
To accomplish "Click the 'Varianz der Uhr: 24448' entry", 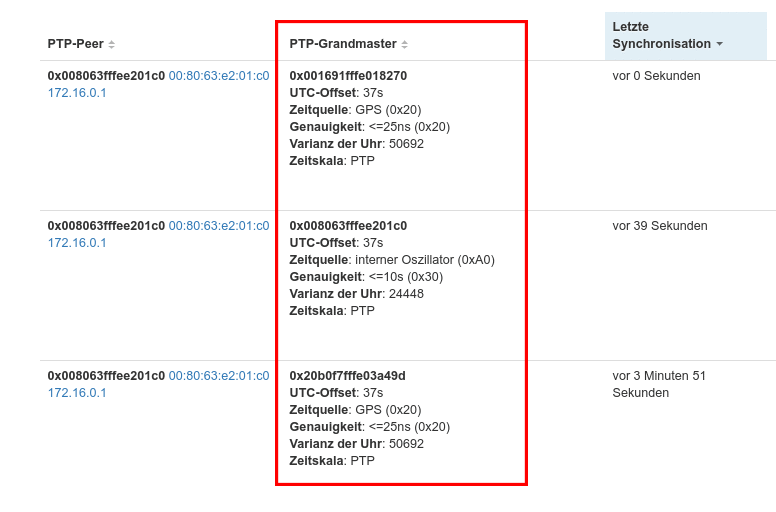I will pyautogui.click(x=356, y=294).
